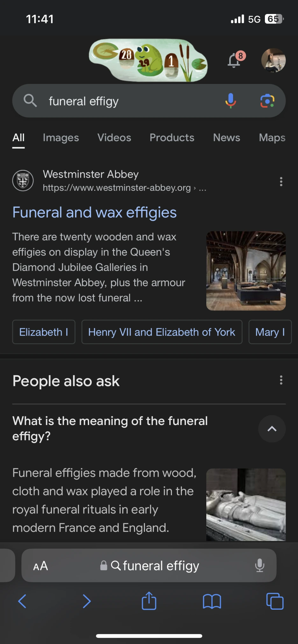
Task: Tap the Safari address bar dictation microphone
Action: pyautogui.click(x=260, y=565)
